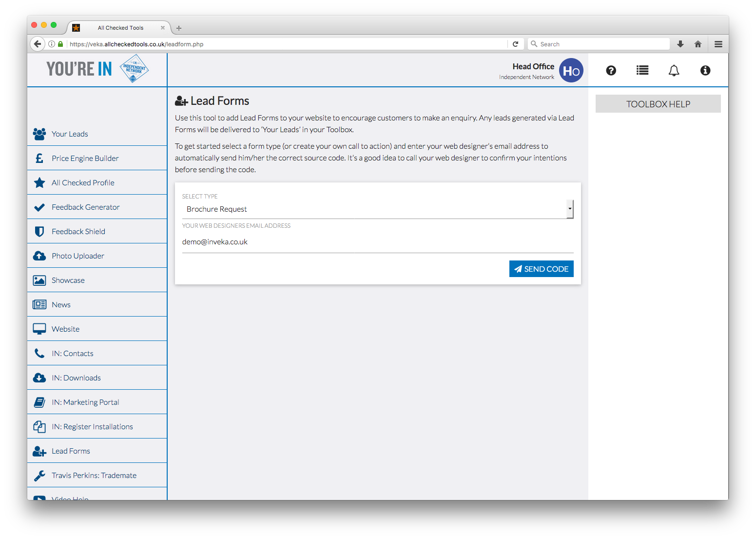Open Your Leads in the sidebar
Screen dimensions: 756x539
70,134
